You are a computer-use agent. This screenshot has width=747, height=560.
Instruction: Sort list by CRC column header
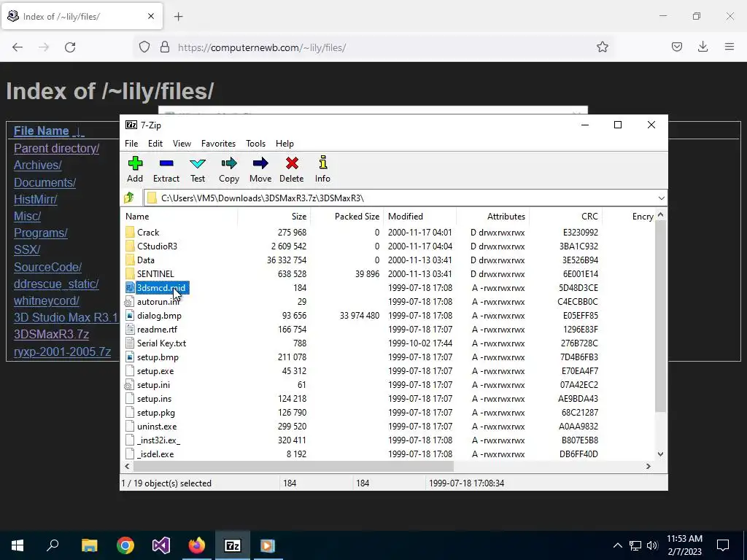(565, 216)
